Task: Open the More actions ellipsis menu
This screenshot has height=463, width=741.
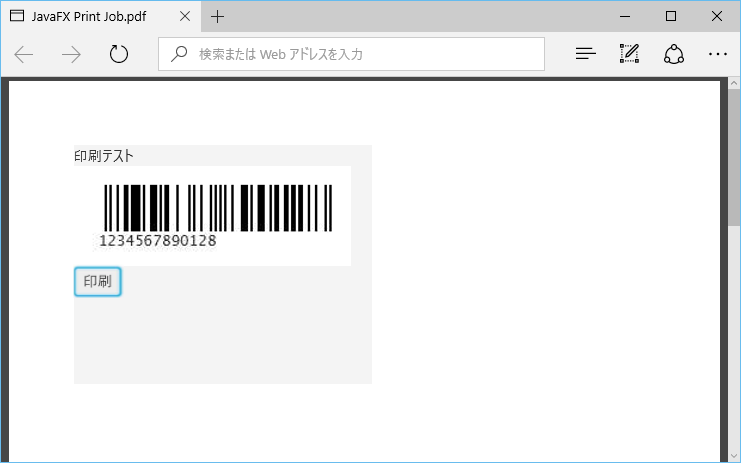Action: pos(718,54)
